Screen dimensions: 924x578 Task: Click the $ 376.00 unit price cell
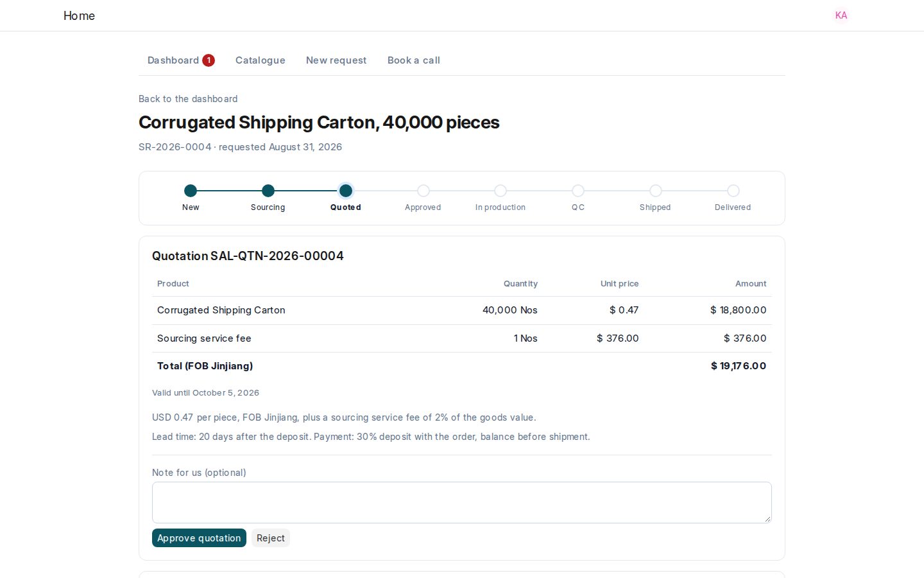pos(618,338)
